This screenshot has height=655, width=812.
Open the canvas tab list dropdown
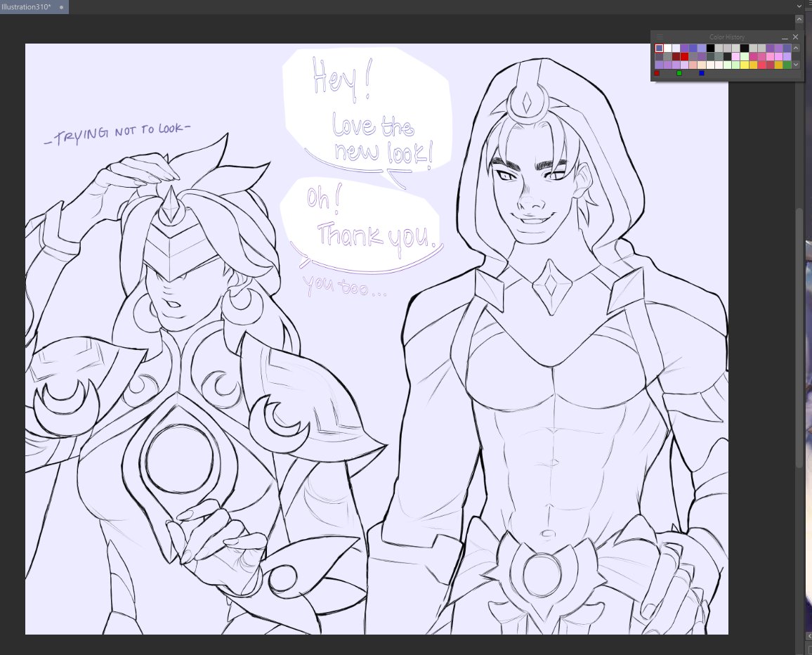coord(799,7)
